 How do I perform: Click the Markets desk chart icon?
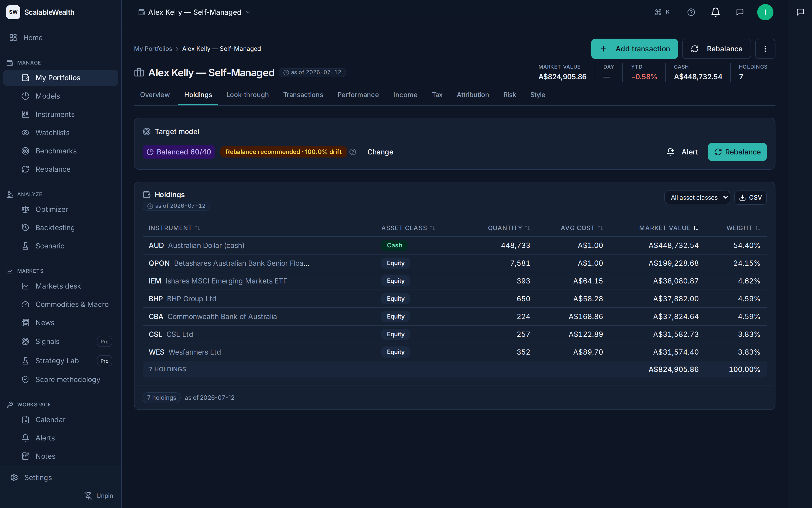pos(25,286)
